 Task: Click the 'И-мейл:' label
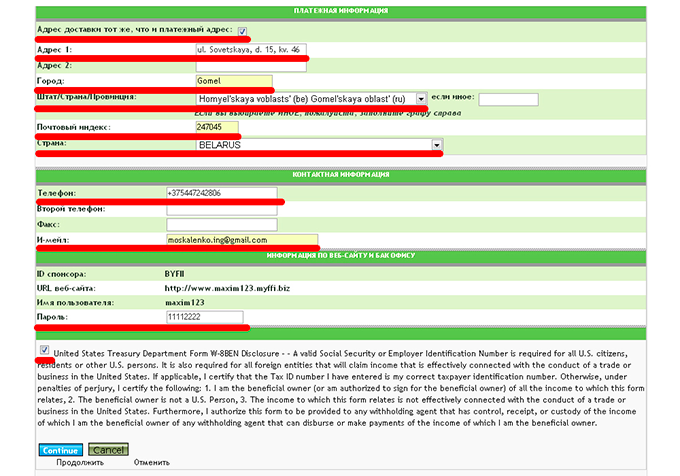[x=53, y=240]
